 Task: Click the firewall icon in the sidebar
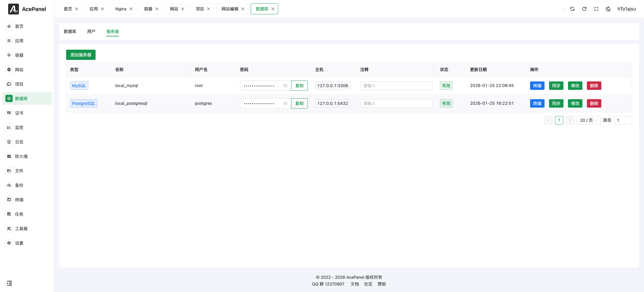coord(9,156)
